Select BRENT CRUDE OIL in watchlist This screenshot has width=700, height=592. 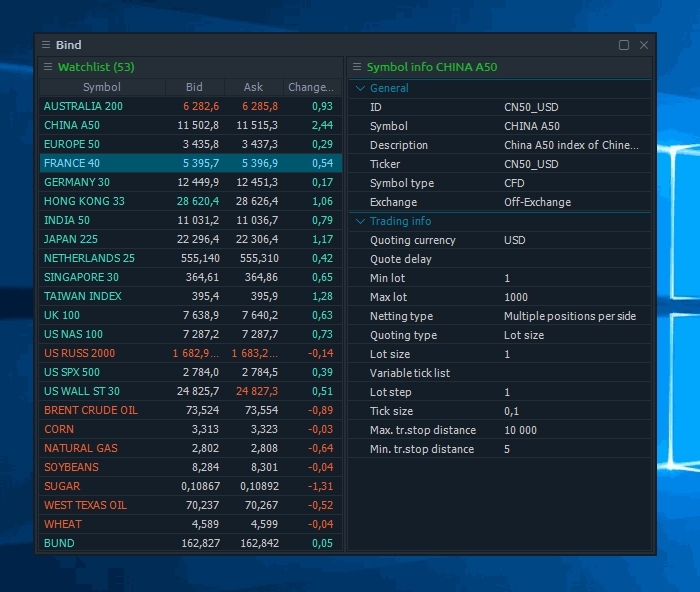coord(91,410)
